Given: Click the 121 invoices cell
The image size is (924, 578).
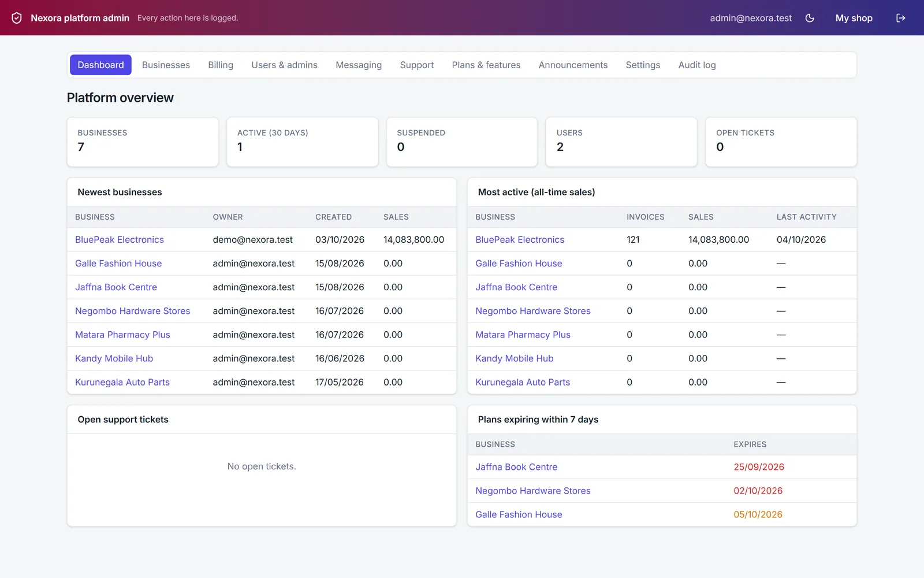Looking at the screenshot, I should [633, 239].
